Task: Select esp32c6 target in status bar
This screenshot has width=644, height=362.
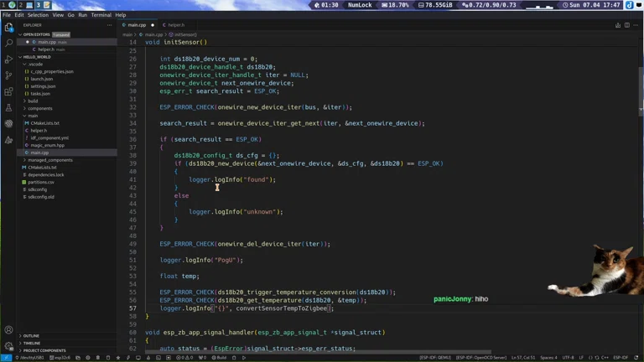Action: [x=62, y=357]
